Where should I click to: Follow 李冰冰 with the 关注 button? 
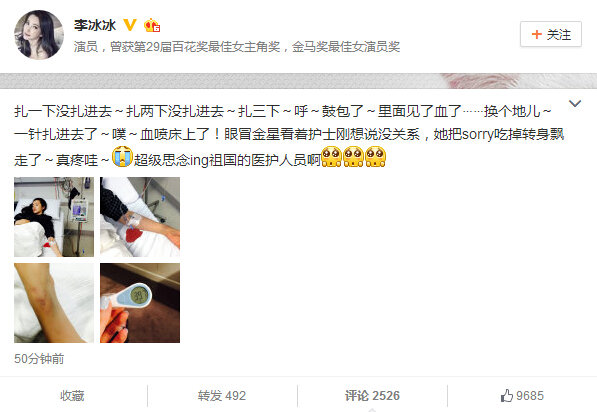tap(551, 34)
